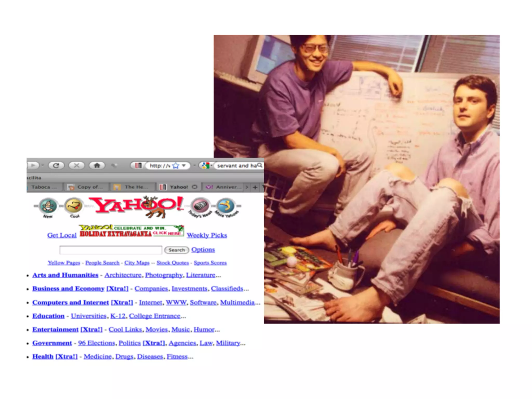Open the URL bar history dropdown arrow
This screenshot has width=532, height=399.
(184, 165)
